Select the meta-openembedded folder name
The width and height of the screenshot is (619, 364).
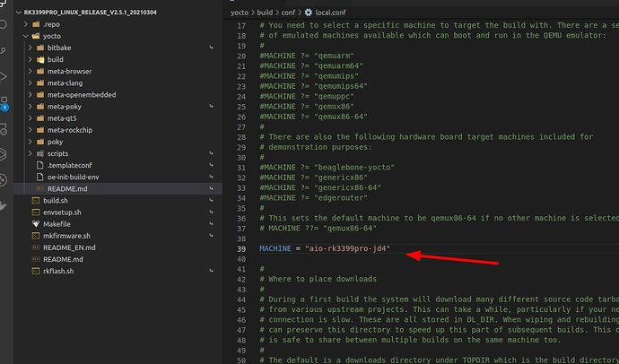click(x=82, y=95)
